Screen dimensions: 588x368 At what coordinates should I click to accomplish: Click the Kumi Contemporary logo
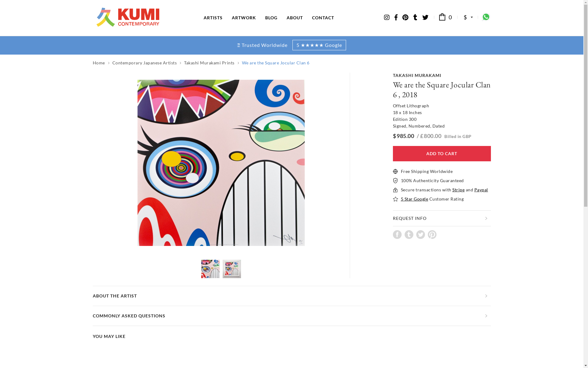[x=128, y=17]
